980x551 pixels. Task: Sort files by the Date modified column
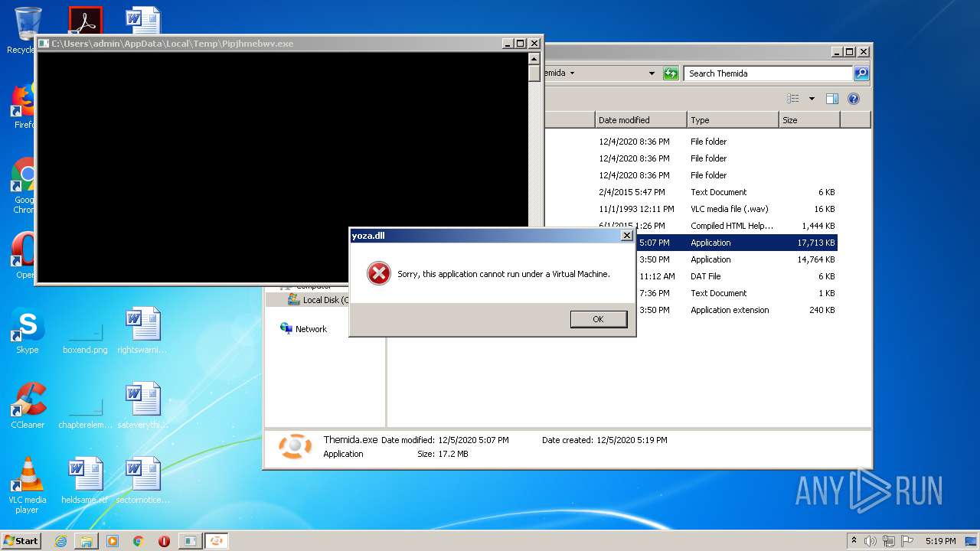(x=641, y=120)
